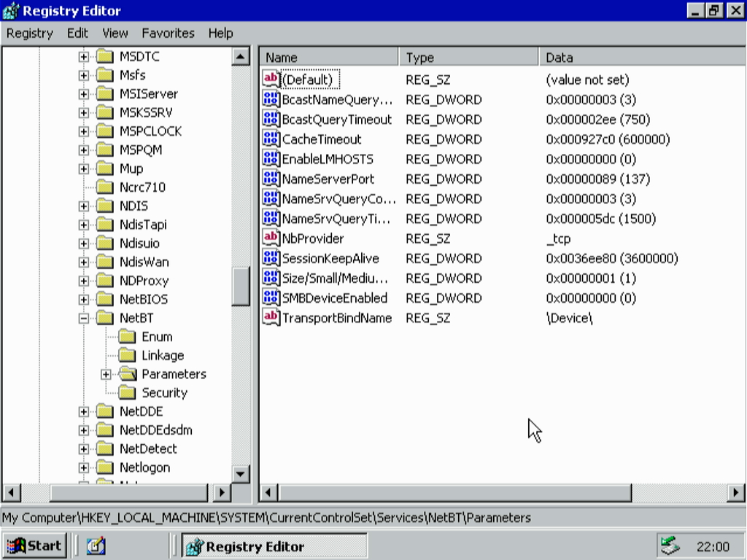
Task: Click the NameServerPort DWORD icon
Action: [x=271, y=179]
